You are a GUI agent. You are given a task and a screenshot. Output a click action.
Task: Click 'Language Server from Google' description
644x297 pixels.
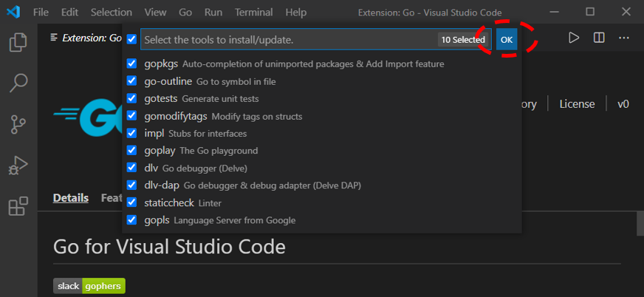coord(235,221)
